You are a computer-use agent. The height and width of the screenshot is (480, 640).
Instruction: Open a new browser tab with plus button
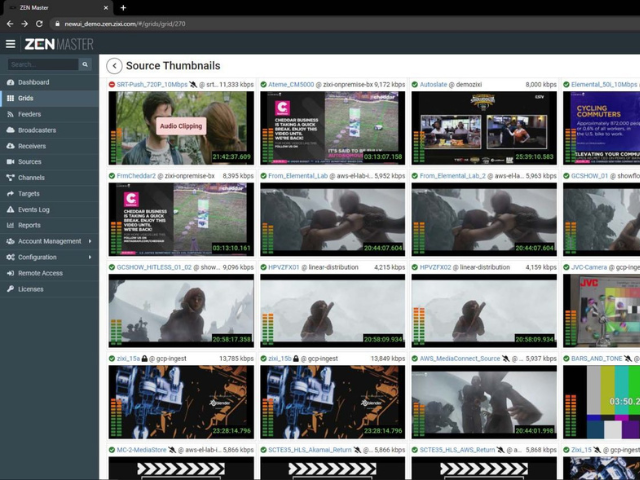123,7
